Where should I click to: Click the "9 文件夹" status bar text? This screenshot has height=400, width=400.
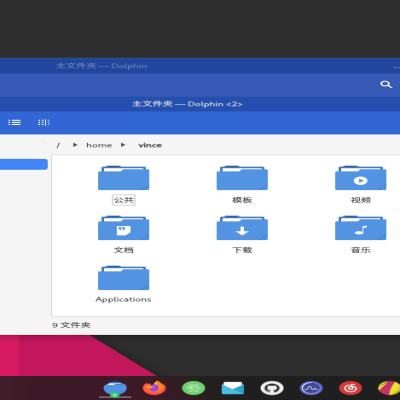tap(71, 325)
